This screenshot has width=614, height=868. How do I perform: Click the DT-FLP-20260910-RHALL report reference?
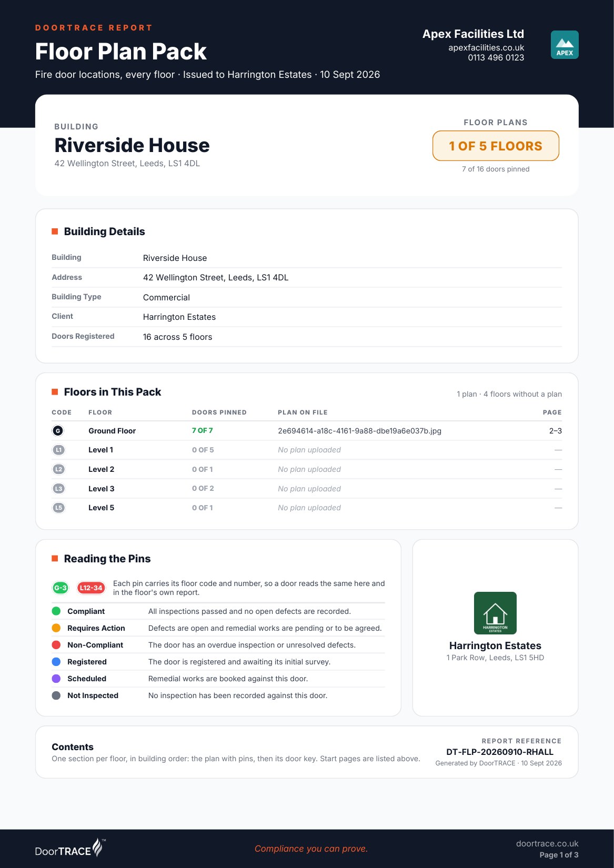tap(500, 752)
